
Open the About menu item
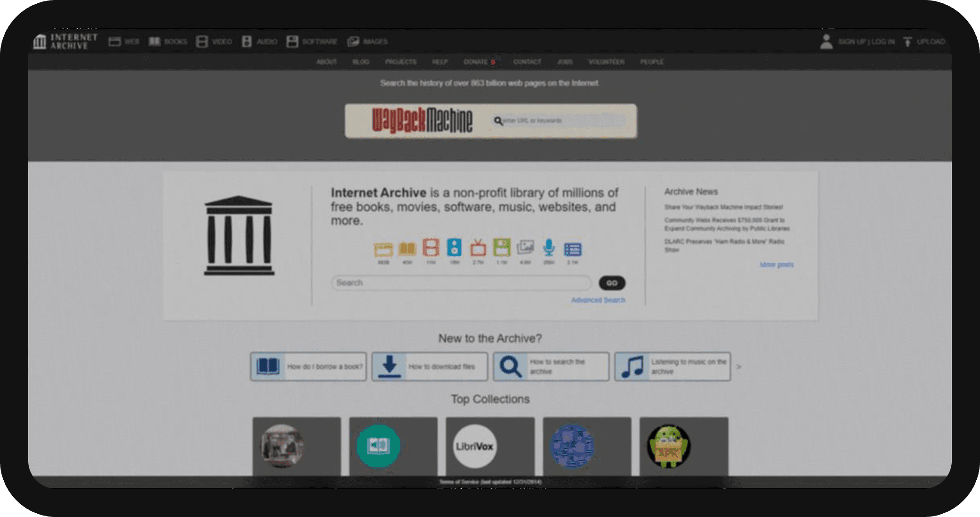coord(326,62)
